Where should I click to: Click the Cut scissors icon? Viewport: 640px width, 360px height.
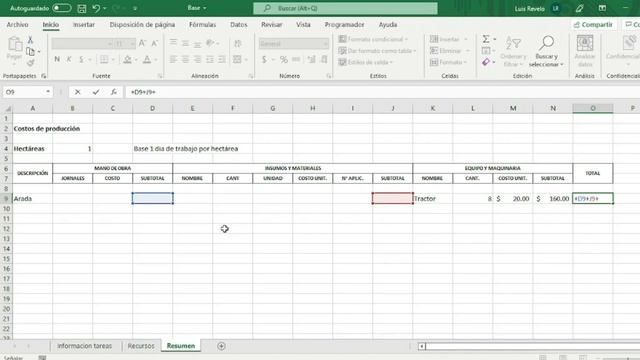[x=30, y=40]
